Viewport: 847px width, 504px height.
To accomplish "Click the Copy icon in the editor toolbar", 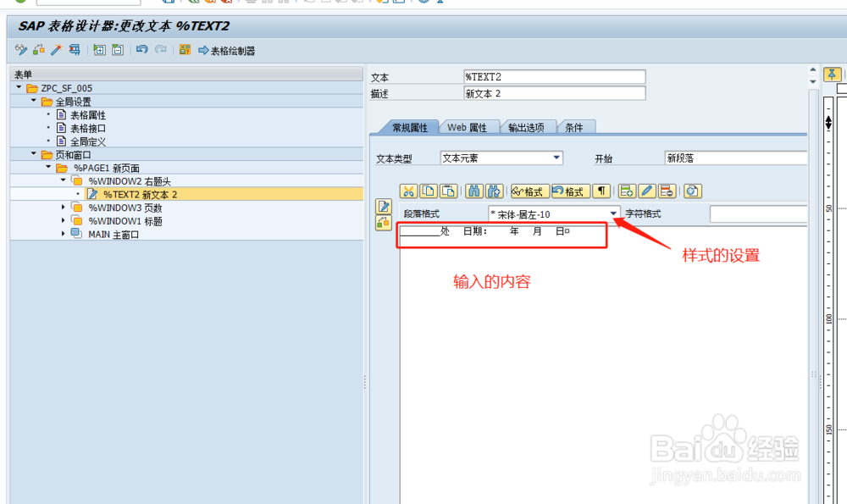I will [429, 191].
